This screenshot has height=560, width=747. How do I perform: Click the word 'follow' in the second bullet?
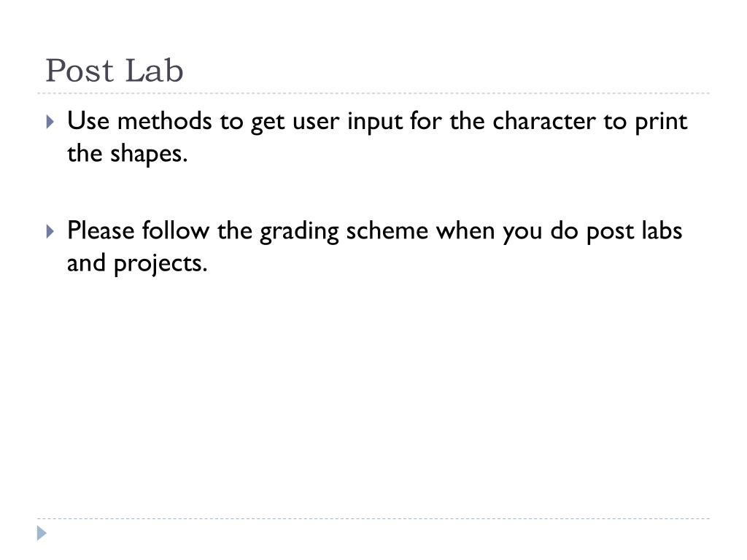click(176, 230)
